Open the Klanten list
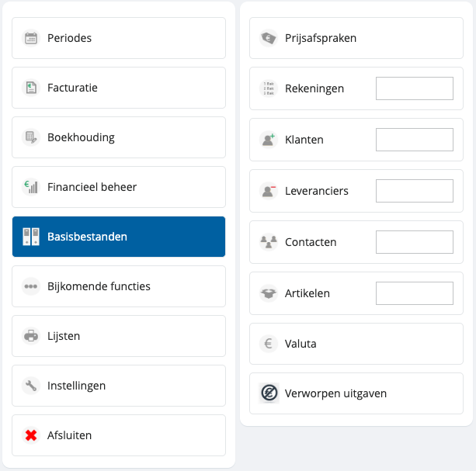476x471 pixels. [304, 140]
